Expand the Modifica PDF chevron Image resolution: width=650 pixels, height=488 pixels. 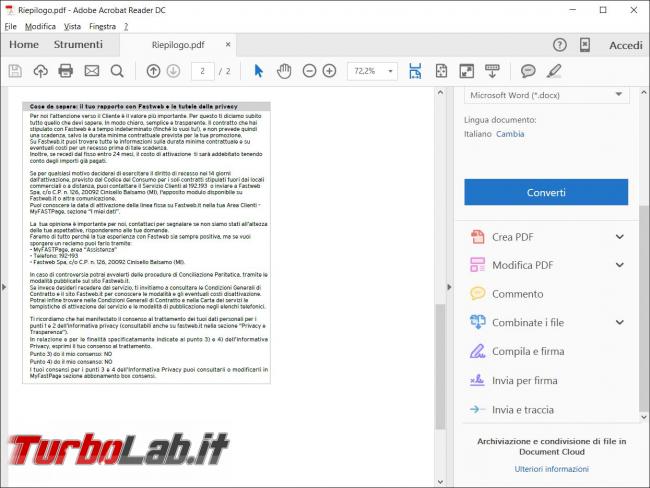click(x=619, y=265)
